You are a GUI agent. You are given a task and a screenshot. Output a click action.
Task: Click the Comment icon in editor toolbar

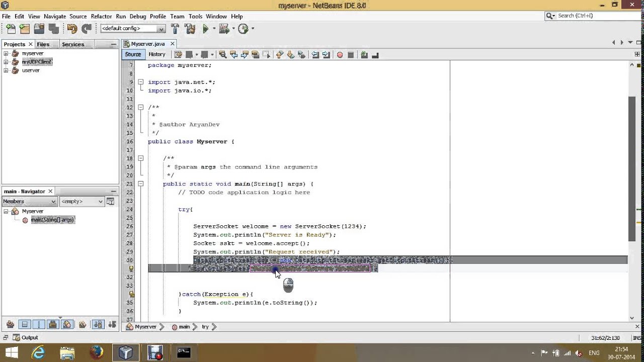point(364,54)
